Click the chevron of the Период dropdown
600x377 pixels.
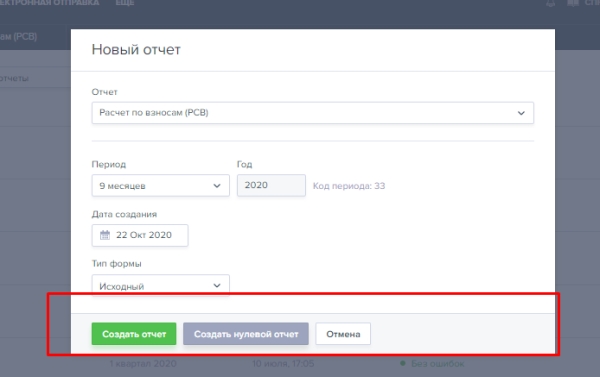[217, 186]
